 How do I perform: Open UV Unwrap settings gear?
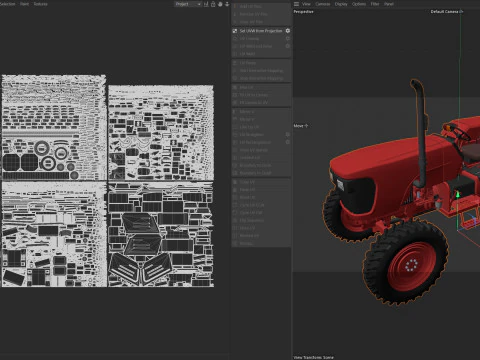click(288, 38)
